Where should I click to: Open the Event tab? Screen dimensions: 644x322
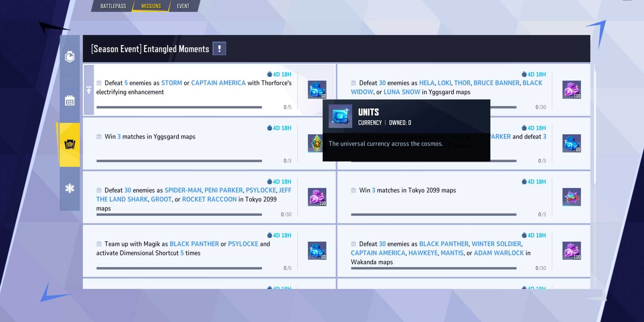click(183, 6)
